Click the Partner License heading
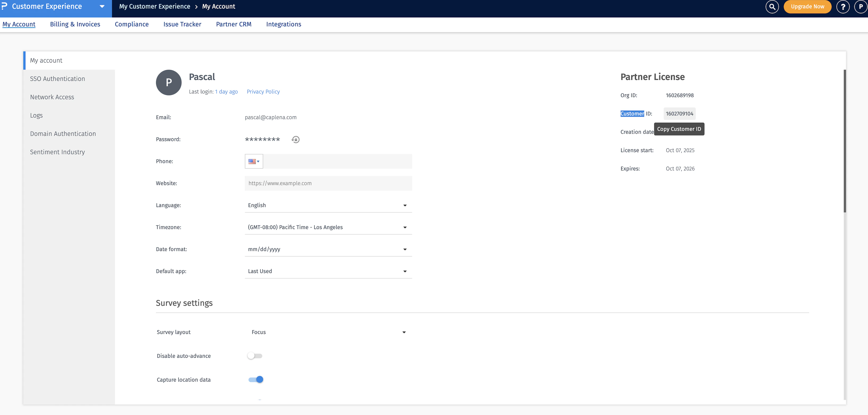The width and height of the screenshot is (868, 415). 652,77
